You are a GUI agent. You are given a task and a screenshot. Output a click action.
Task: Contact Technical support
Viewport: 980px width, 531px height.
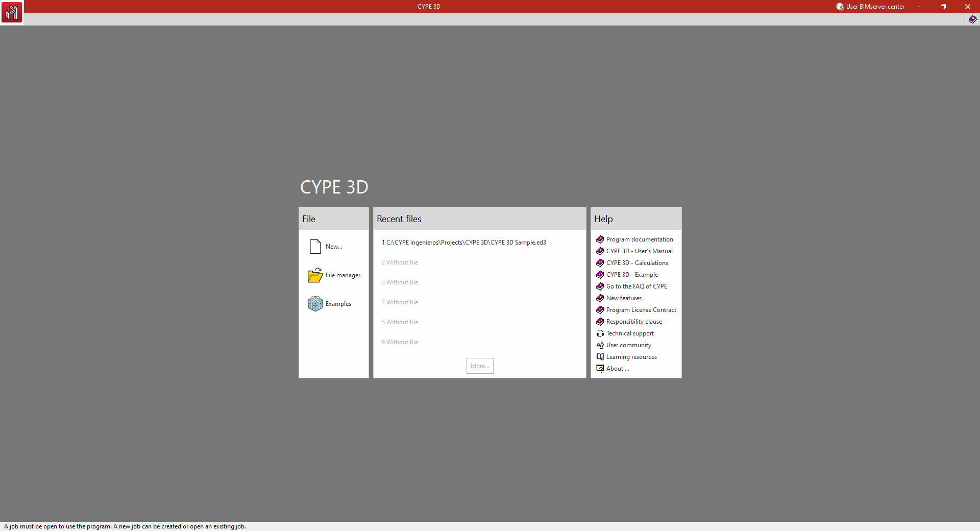630,333
